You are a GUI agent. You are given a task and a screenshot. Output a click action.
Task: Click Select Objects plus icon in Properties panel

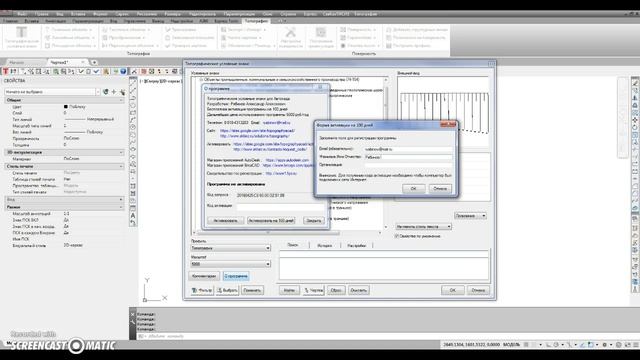click(x=114, y=92)
